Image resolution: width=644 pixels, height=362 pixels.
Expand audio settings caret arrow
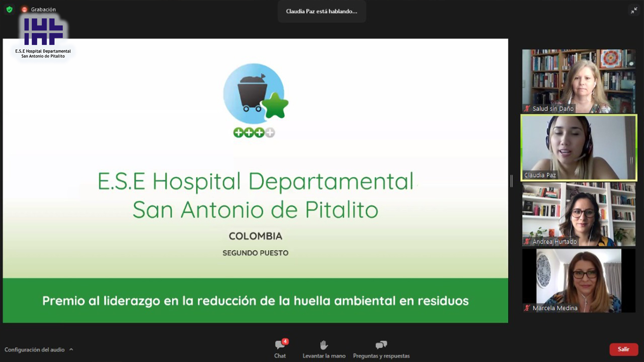pyautogui.click(x=71, y=349)
